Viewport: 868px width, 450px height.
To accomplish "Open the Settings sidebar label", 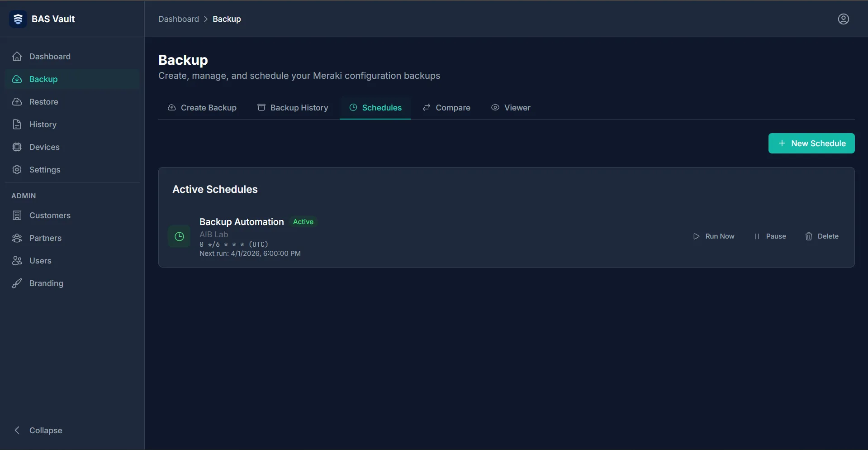I will [45, 170].
